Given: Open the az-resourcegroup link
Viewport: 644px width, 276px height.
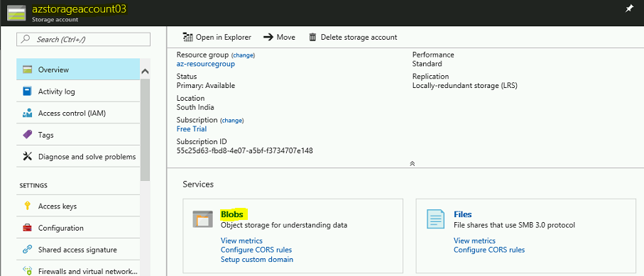Looking at the screenshot, I should click(x=206, y=64).
